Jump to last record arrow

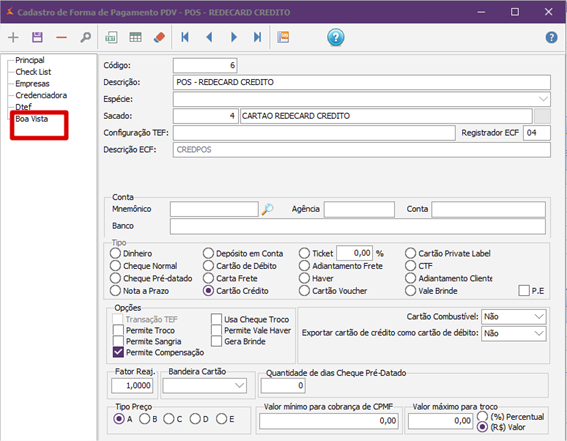pos(257,37)
